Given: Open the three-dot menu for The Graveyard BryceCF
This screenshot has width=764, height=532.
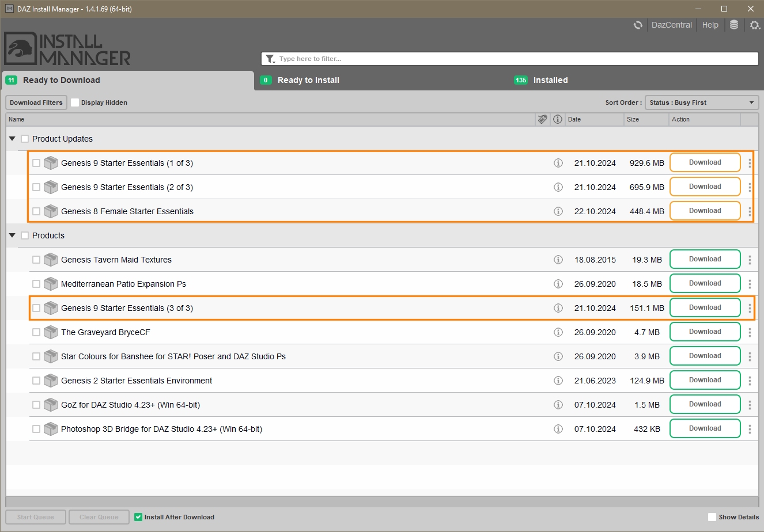Looking at the screenshot, I should 750,332.
